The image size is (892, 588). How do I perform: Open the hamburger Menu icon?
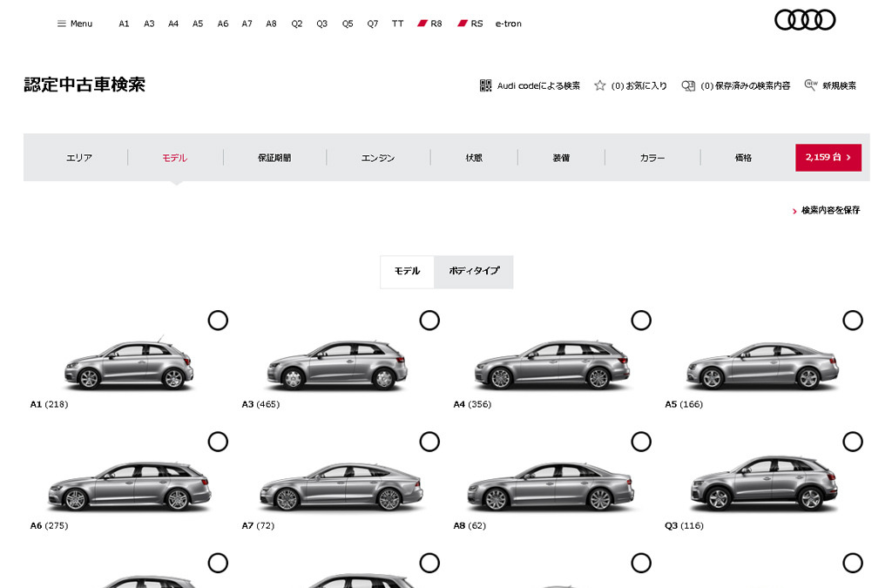(62, 24)
